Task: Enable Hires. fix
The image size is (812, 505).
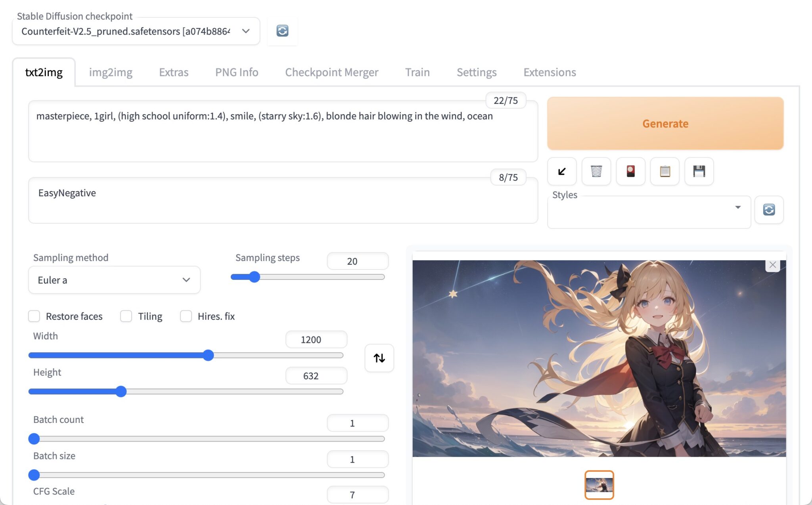Action: point(186,316)
